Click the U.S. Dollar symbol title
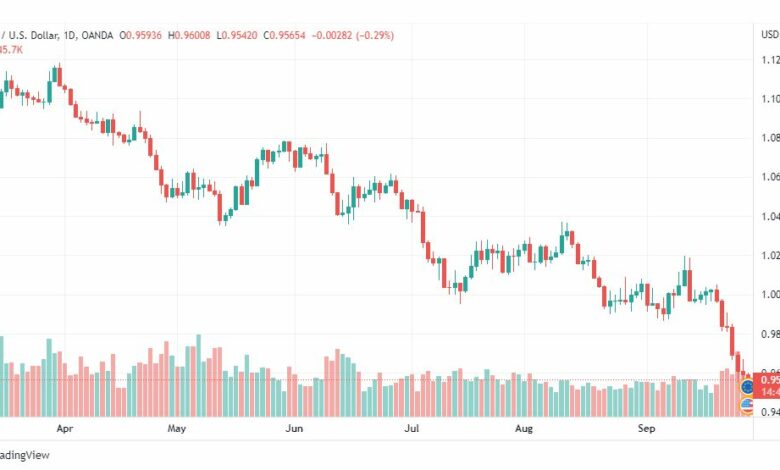Viewport: 780px width, 470px height. click(29, 35)
